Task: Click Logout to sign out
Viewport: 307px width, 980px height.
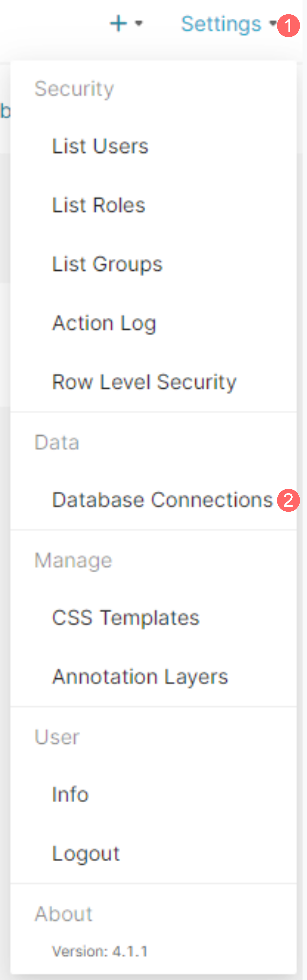Action: (86, 853)
